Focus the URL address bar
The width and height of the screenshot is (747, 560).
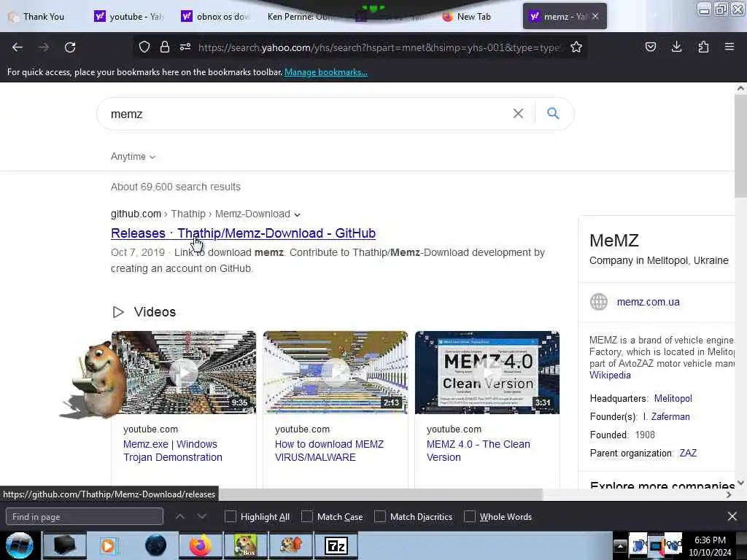pos(379,47)
